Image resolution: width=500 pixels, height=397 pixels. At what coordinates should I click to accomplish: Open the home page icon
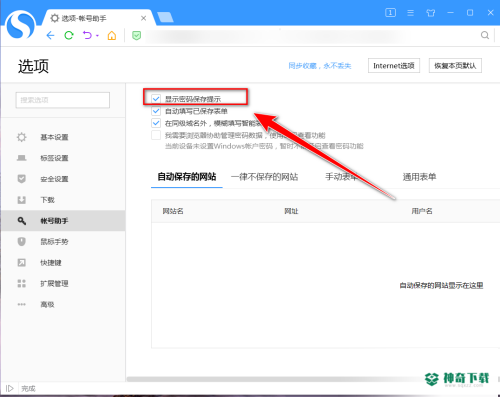112,35
